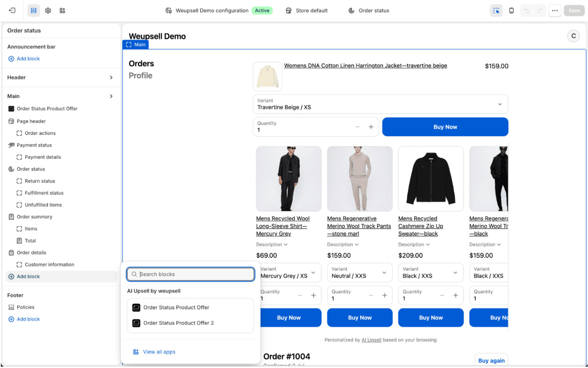Open the Store default selector
The width and height of the screenshot is (588, 368).
tap(307, 11)
